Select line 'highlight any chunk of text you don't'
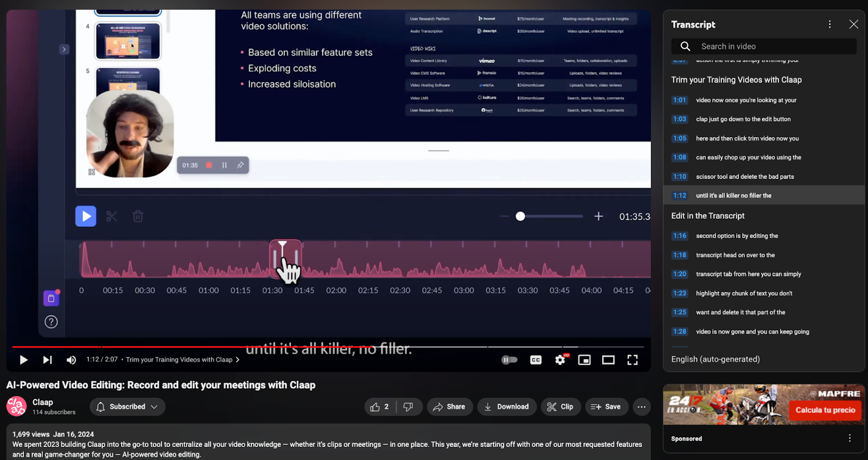This screenshot has height=460, width=868. coord(764,293)
